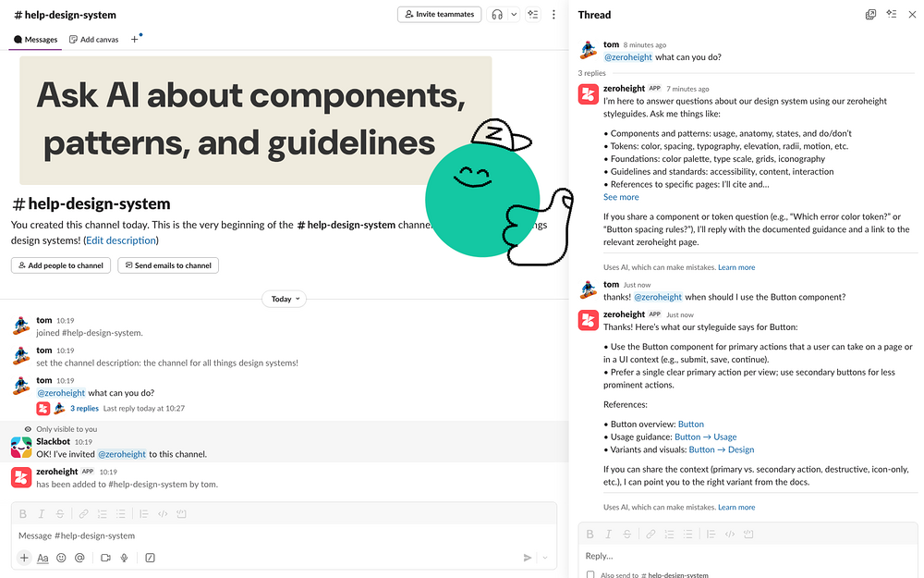Open the emoji picker in composer

pos(61,558)
